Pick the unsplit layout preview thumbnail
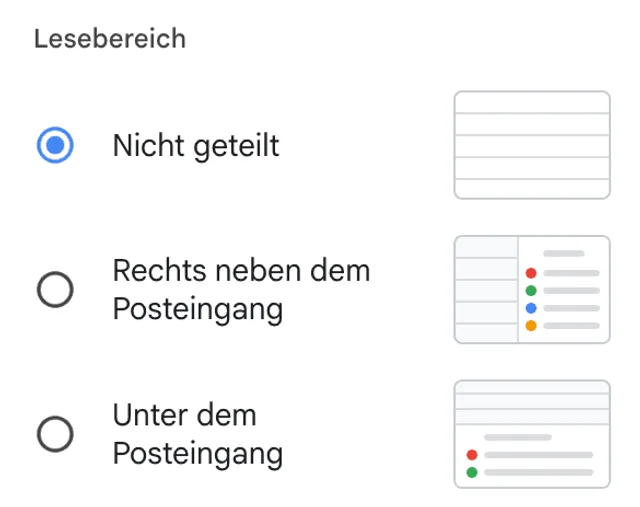The image size is (640, 507). [532, 146]
